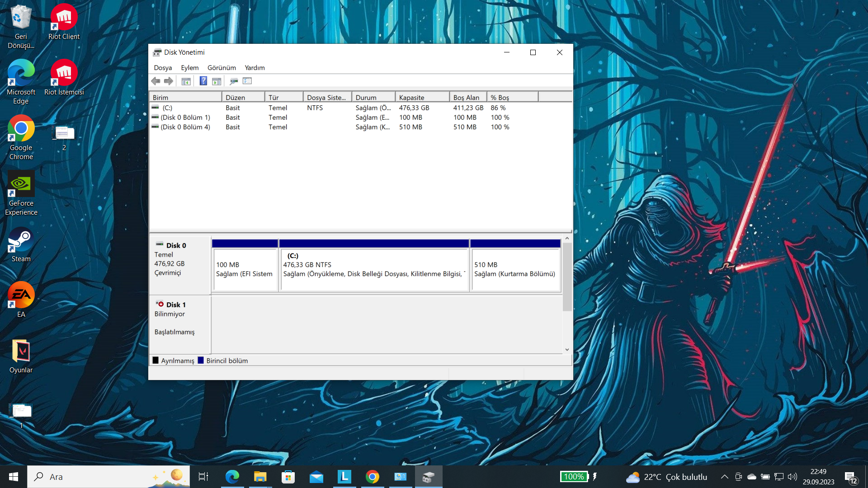Select the (C:) volume row in list

168,108
